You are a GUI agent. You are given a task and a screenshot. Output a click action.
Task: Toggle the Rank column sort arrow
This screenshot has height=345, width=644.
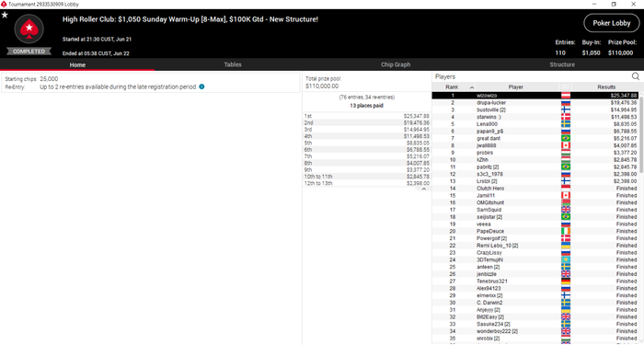pyautogui.click(x=472, y=87)
